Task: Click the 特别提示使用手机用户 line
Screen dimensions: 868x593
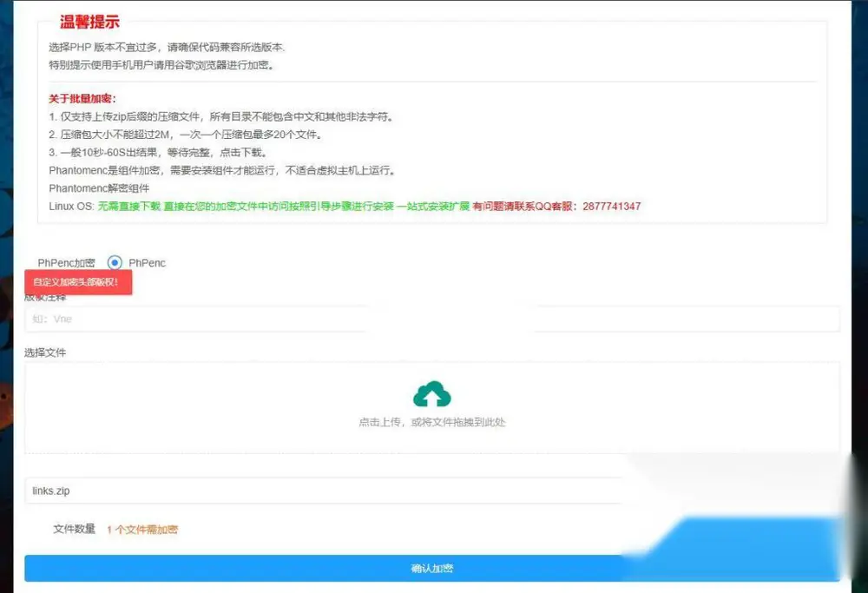Action: pyautogui.click(x=161, y=65)
